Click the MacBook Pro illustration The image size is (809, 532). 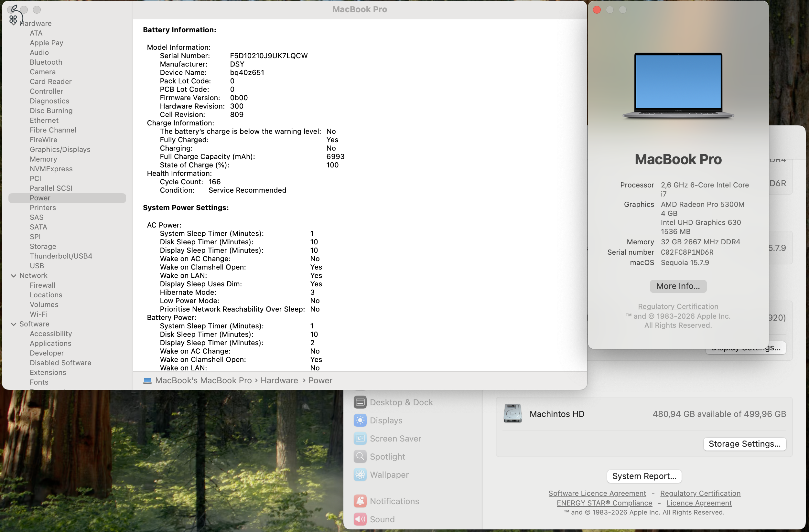point(678,85)
